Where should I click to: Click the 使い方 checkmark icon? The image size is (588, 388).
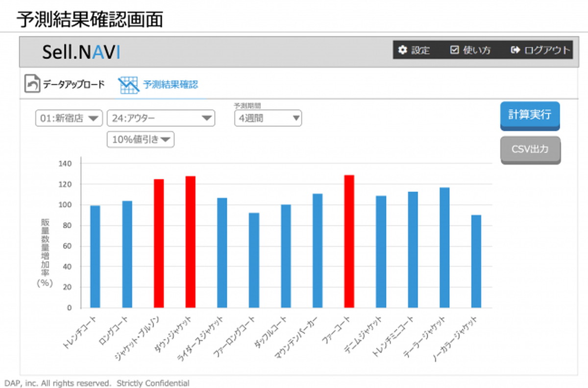pos(454,50)
